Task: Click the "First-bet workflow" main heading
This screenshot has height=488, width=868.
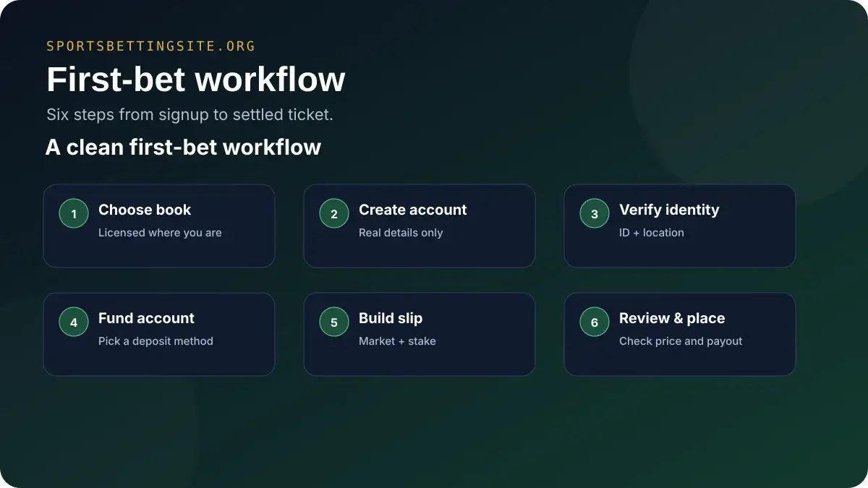Action: (196, 79)
